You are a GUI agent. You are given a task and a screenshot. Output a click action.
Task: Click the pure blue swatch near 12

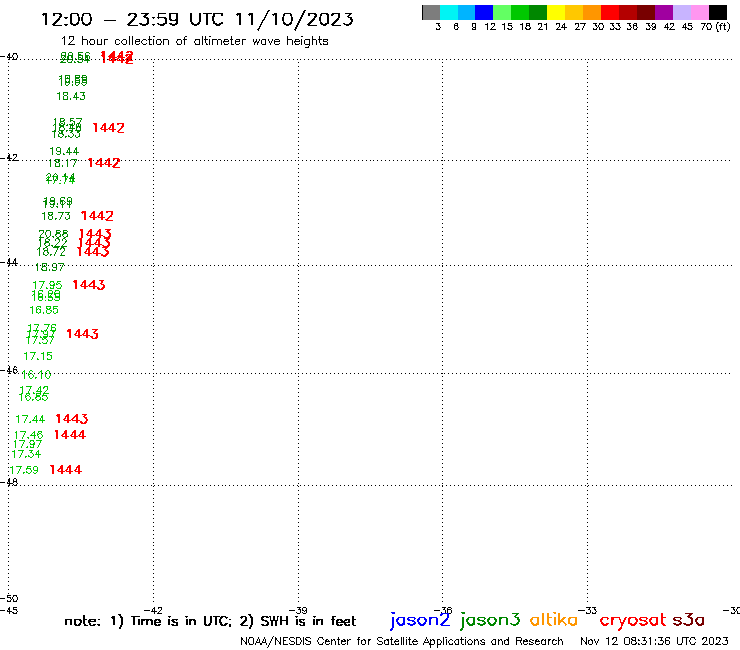point(484,12)
